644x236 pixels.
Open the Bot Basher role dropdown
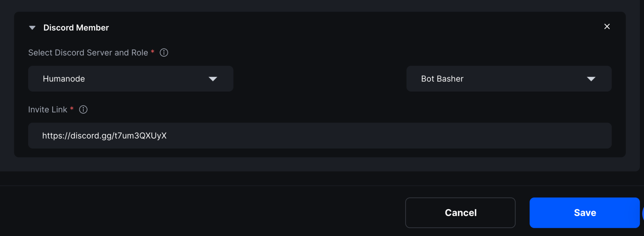click(509, 79)
